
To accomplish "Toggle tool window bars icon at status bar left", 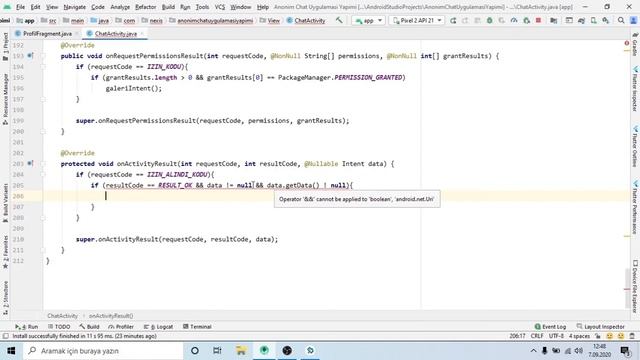I will (5, 336).
